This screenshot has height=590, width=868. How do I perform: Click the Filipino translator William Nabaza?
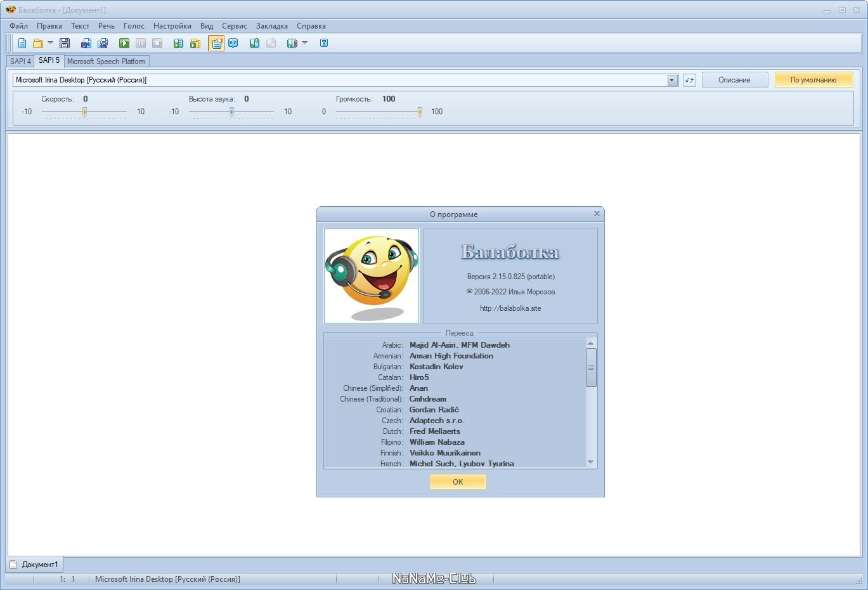437,442
